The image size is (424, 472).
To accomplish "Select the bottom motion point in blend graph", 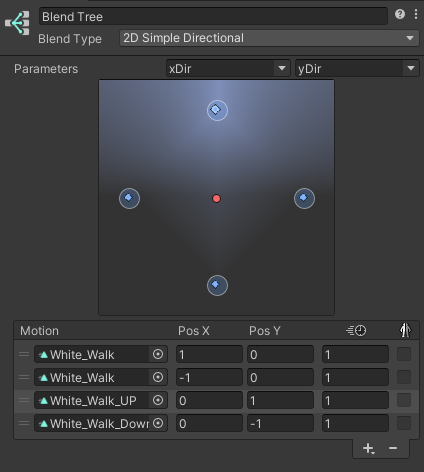I will (x=217, y=285).
